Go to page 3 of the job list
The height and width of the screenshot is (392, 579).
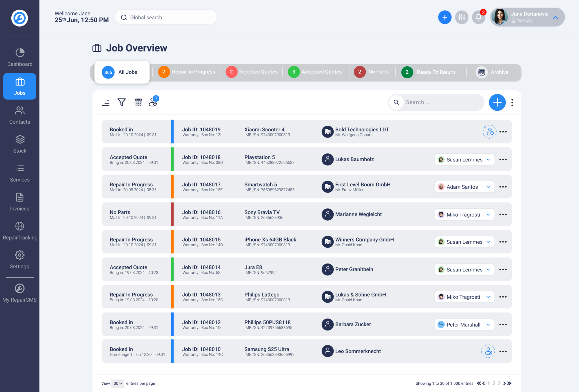499,383
